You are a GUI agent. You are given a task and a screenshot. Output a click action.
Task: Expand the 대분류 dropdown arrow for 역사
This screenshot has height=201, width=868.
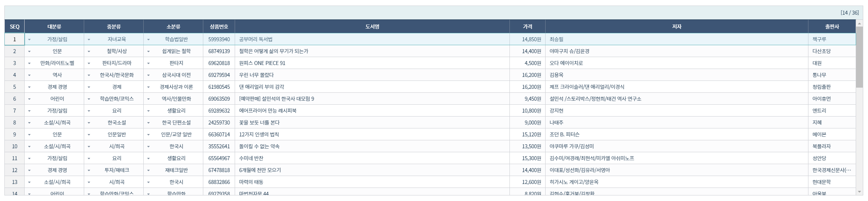click(x=29, y=75)
